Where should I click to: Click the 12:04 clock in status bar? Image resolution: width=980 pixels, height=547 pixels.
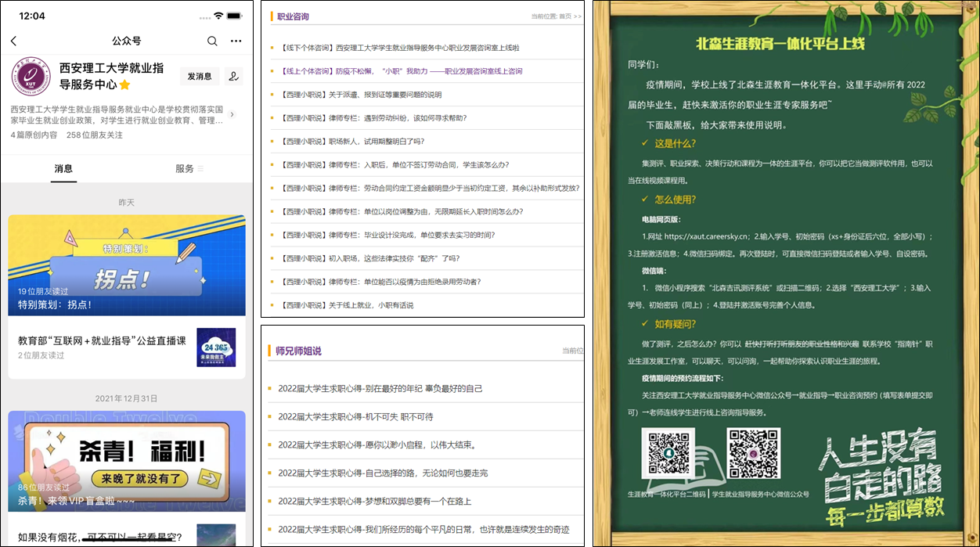(x=32, y=16)
